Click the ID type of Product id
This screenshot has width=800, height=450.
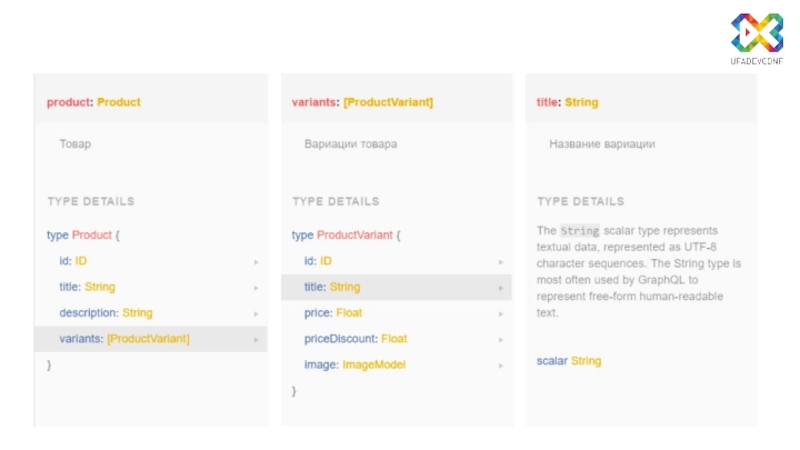[81, 261]
